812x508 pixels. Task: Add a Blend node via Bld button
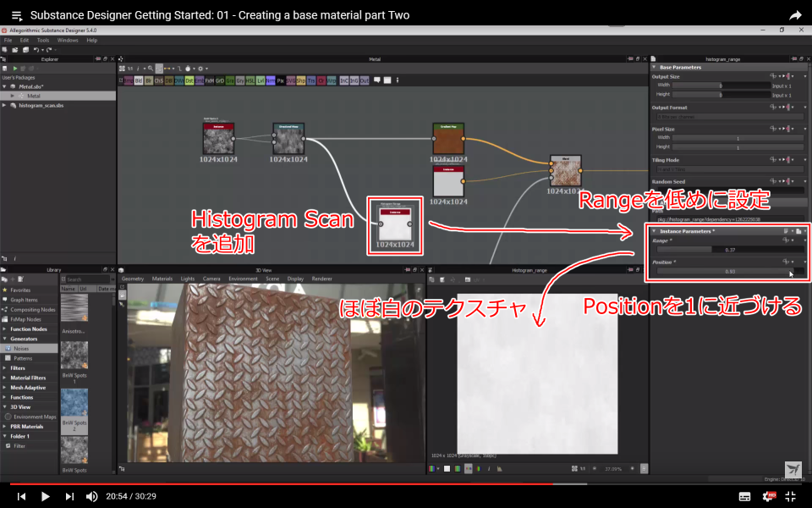click(139, 81)
